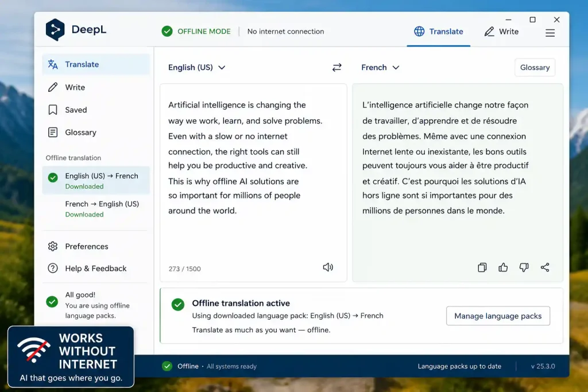This screenshot has height=392, width=588.
Task: Click the sidebar bookmark Saved icon
Action: click(x=53, y=110)
